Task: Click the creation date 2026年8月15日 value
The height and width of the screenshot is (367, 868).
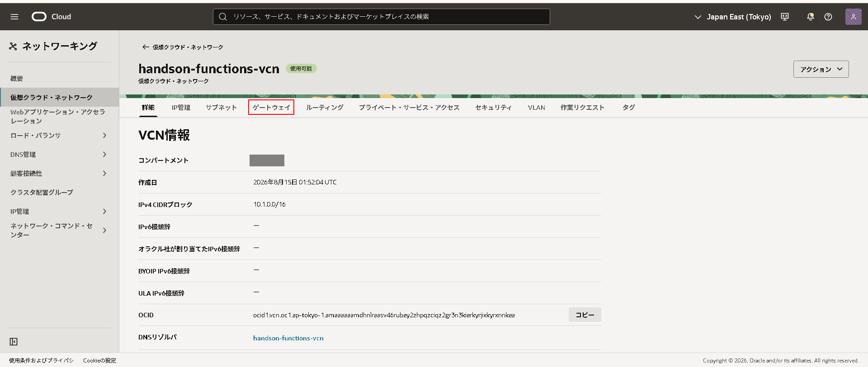Action: (295, 182)
